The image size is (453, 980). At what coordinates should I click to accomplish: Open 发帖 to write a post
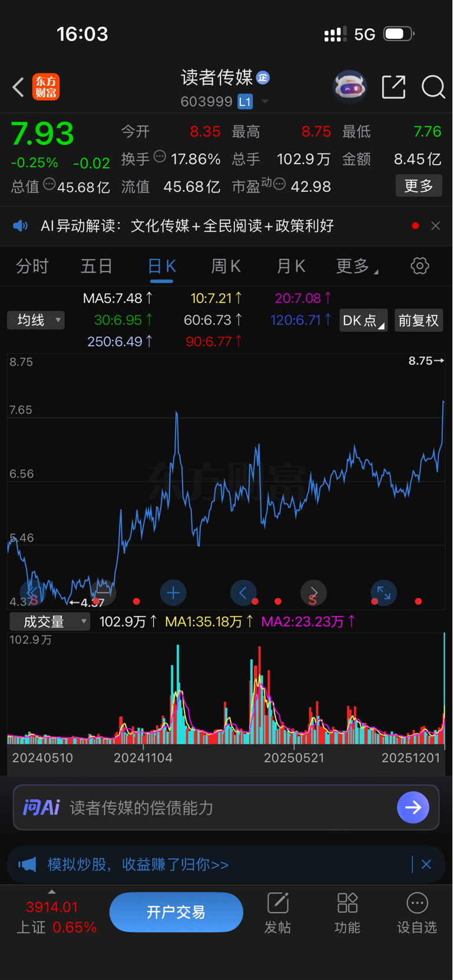coord(277,913)
